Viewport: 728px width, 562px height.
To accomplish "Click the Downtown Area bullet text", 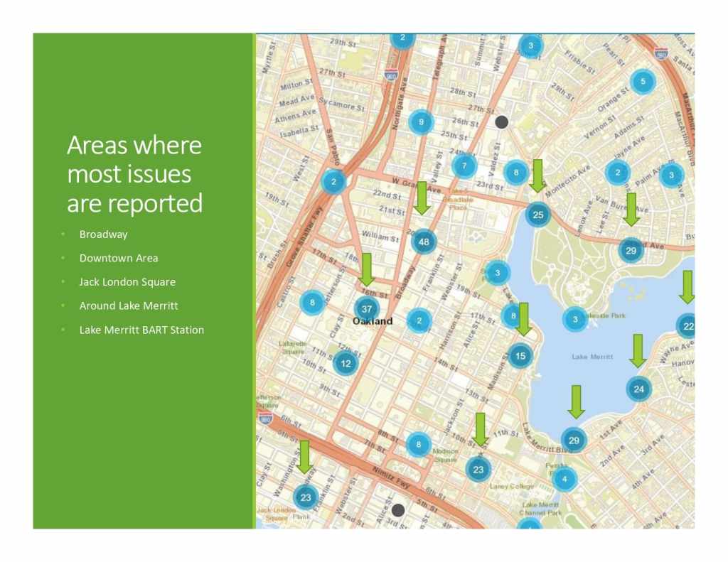I will click(118, 258).
